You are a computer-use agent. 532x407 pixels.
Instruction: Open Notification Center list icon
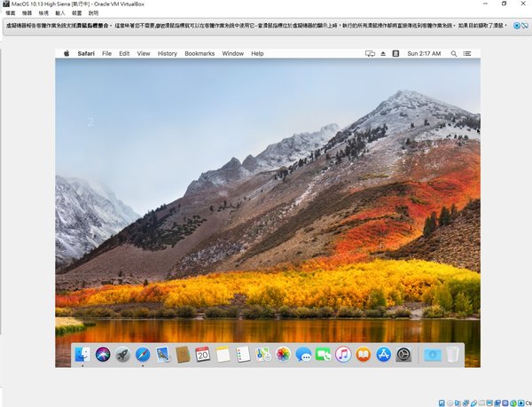(x=467, y=53)
